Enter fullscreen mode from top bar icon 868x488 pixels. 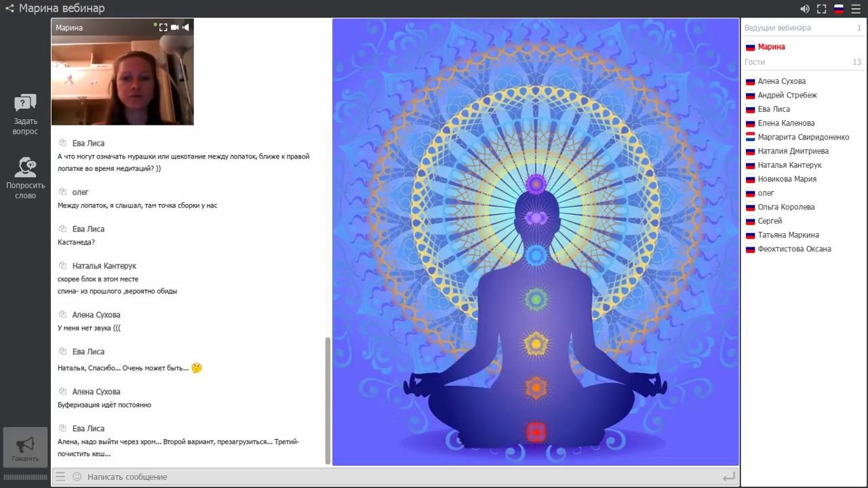tap(821, 9)
